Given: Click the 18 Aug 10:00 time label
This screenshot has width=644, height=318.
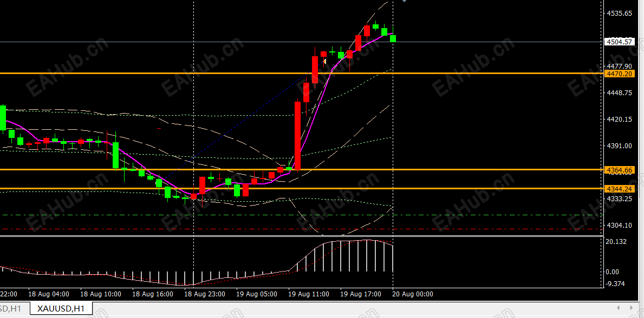Looking at the screenshot, I should pyautogui.click(x=101, y=294).
